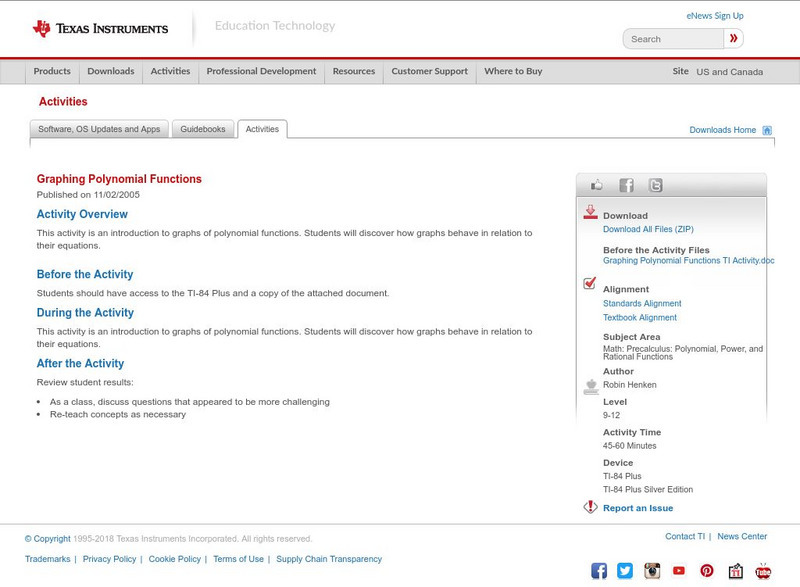Open TI Twitter page from footer
The height and width of the screenshot is (587, 800).
pos(625,571)
